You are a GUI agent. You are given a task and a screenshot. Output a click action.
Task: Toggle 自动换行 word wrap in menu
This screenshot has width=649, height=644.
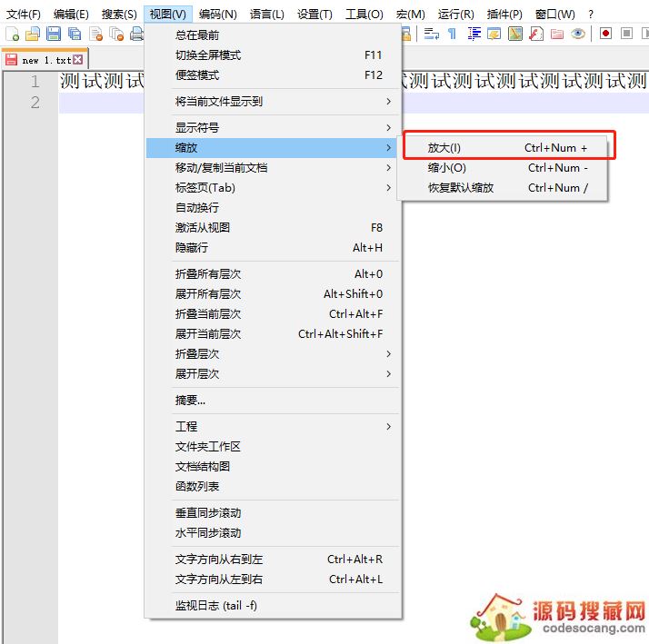pos(196,208)
